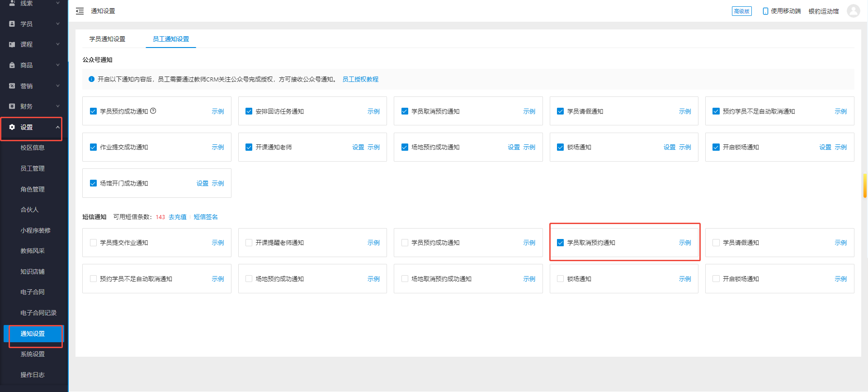Click 设置 link for 场馆开门成功通知
Viewport: 868px width, 392px height.
coord(203,183)
